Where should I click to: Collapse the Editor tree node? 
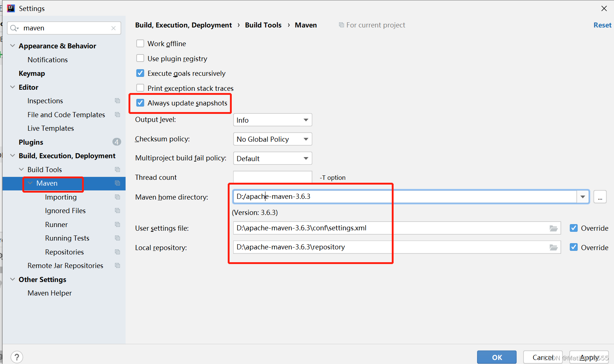point(12,87)
